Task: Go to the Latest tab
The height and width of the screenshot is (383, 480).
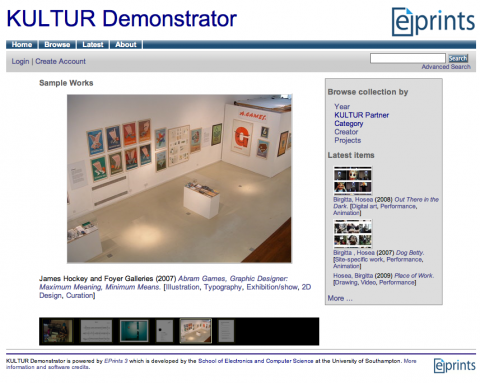Action: [x=93, y=45]
